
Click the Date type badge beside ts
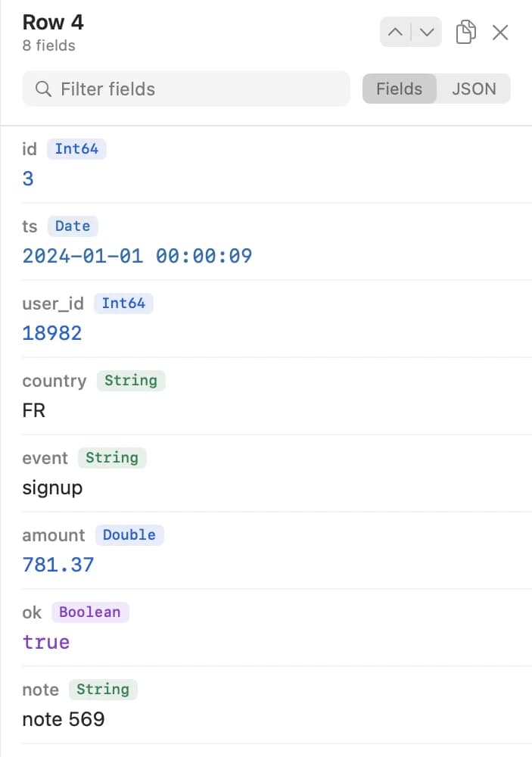(x=73, y=226)
